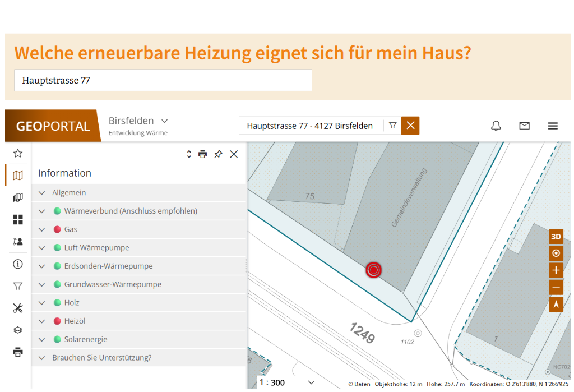Click the locate position target button
The image size is (574, 392).
tap(556, 253)
